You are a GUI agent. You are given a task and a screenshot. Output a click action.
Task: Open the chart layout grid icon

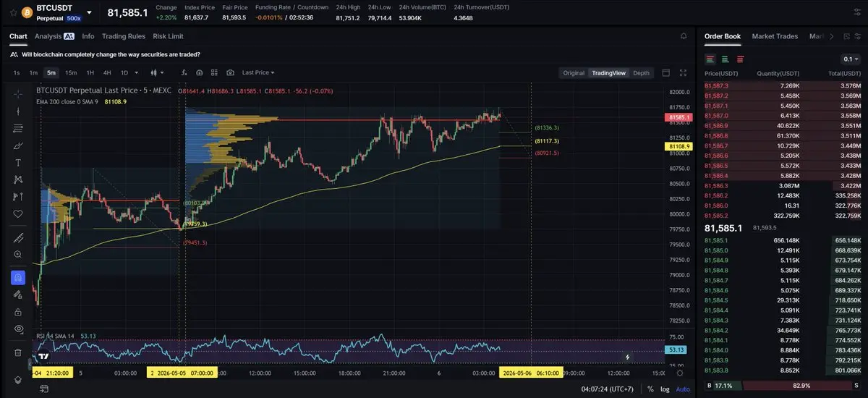[x=214, y=72]
